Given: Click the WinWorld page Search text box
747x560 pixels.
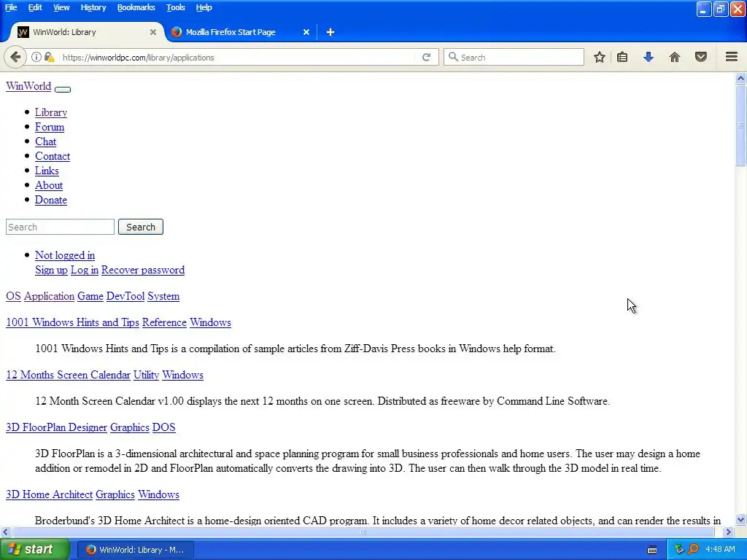Looking at the screenshot, I should (60, 227).
